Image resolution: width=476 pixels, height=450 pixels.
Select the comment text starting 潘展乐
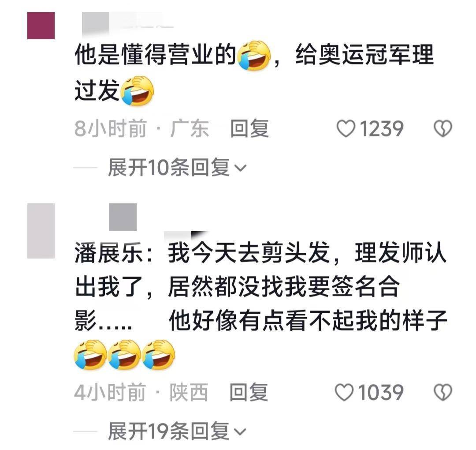(x=261, y=306)
